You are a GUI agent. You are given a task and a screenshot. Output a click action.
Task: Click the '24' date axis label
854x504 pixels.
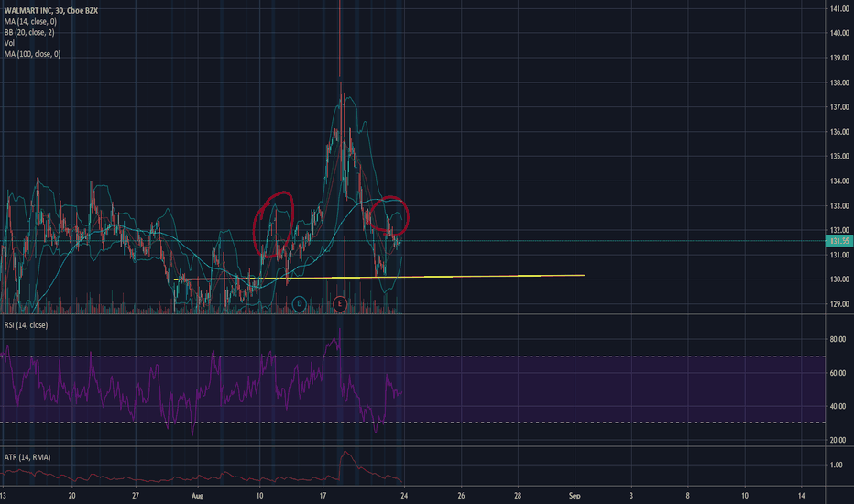coord(403,496)
